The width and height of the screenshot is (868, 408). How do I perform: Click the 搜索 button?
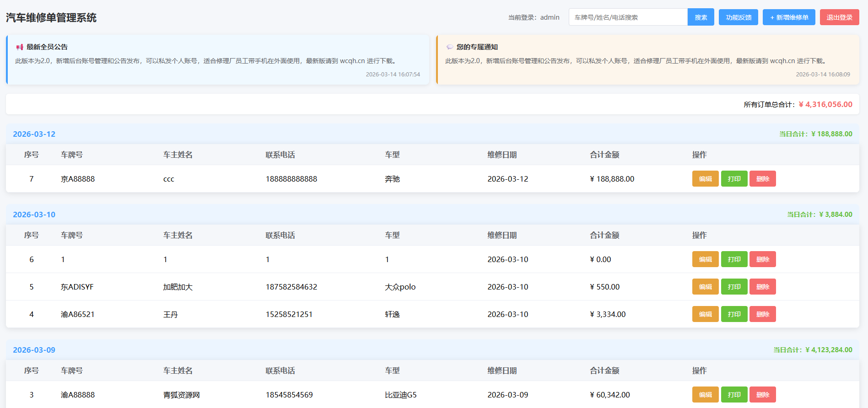[701, 17]
